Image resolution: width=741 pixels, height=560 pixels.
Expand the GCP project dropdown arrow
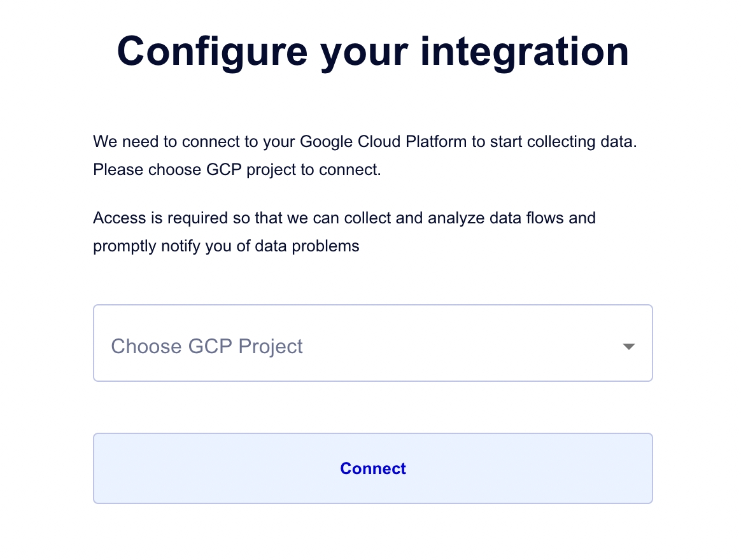(628, 347)
